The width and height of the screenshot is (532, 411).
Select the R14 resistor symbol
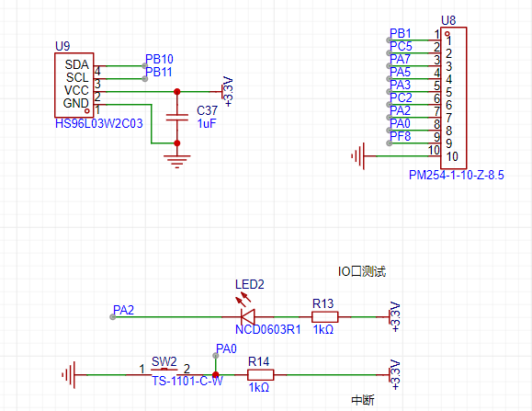tap(261, 375)
